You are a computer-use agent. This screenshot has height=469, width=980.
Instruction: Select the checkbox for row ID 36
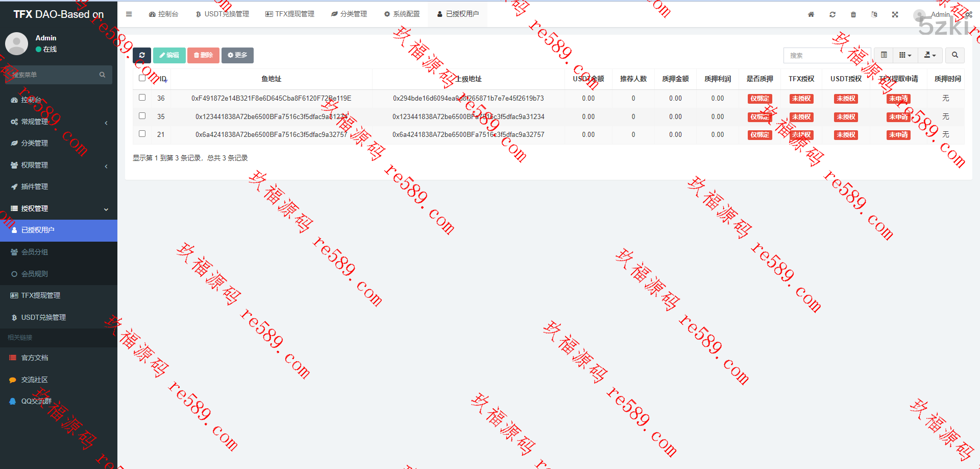click(x=142, y=98)
